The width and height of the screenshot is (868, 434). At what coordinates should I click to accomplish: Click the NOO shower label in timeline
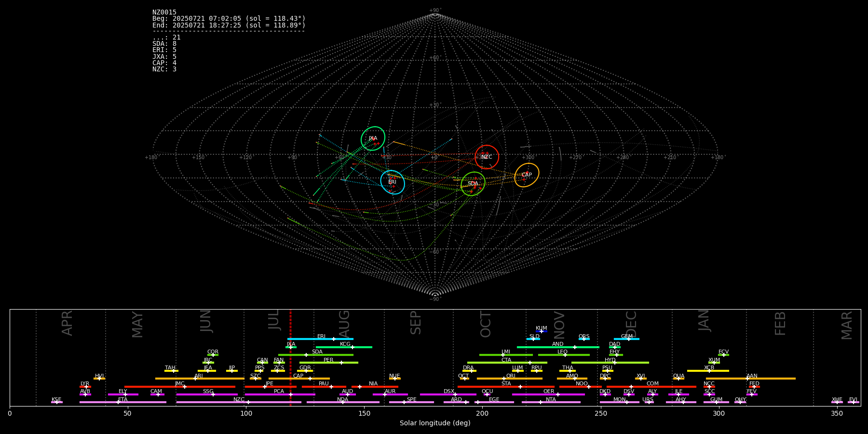(x=582, y=384)
